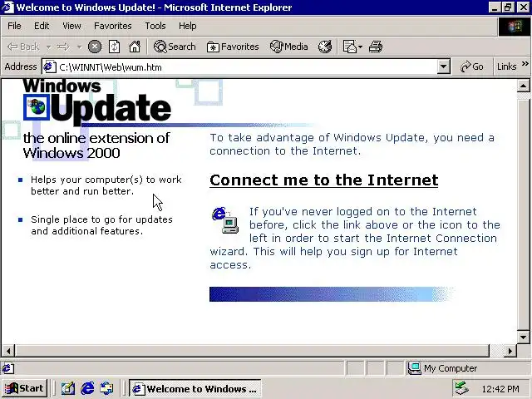This screenshot has height=399, width=532.
Task: Show the History pane icon
Action: 325,47
